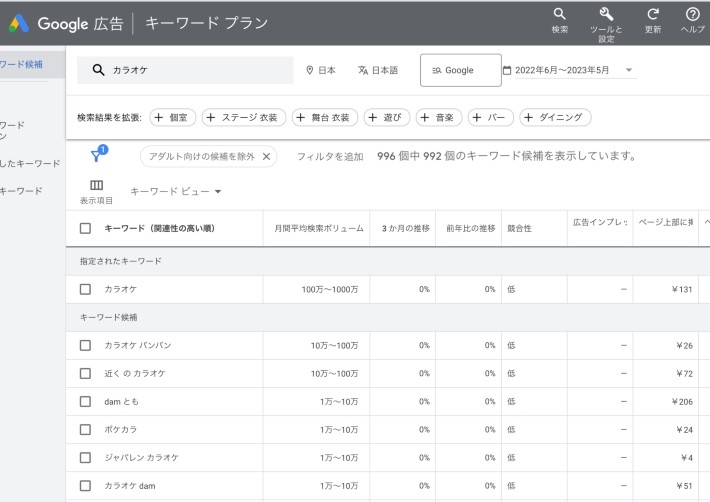710x502 pixels.
Task: Click the ページ上部に掲 column header
Action: pyautogui.click(x=666, y=222)
